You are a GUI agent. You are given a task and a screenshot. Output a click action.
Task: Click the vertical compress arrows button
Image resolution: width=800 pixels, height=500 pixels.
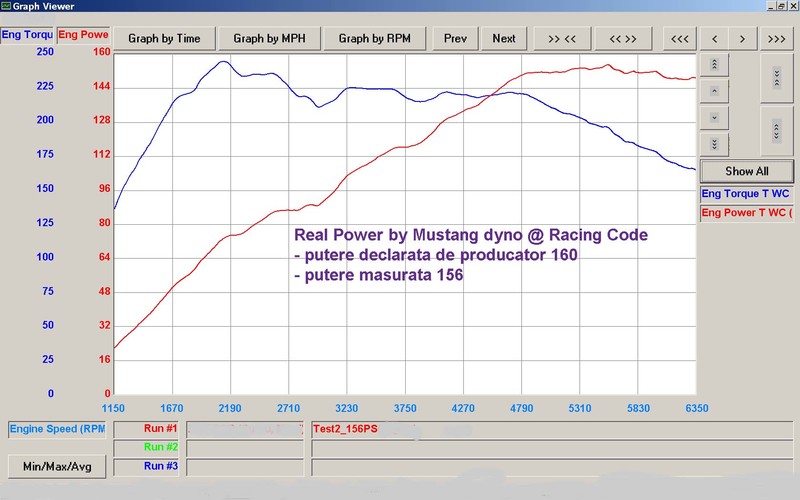[777, 78]
